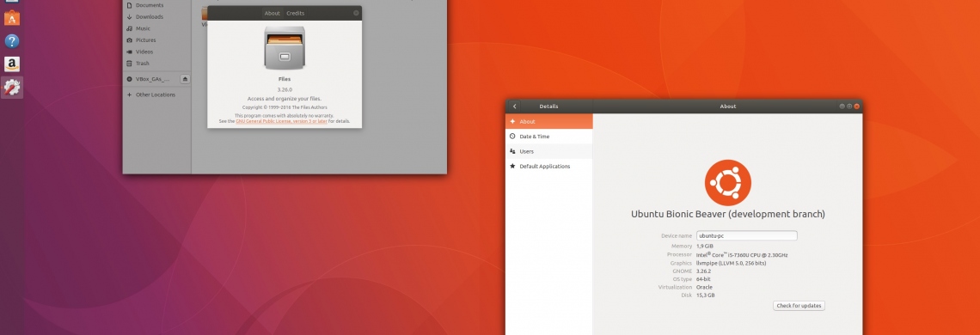The height and width of the screenshot is (335, 980).
Task: Open the Trash folder
Action: (143, 63)
